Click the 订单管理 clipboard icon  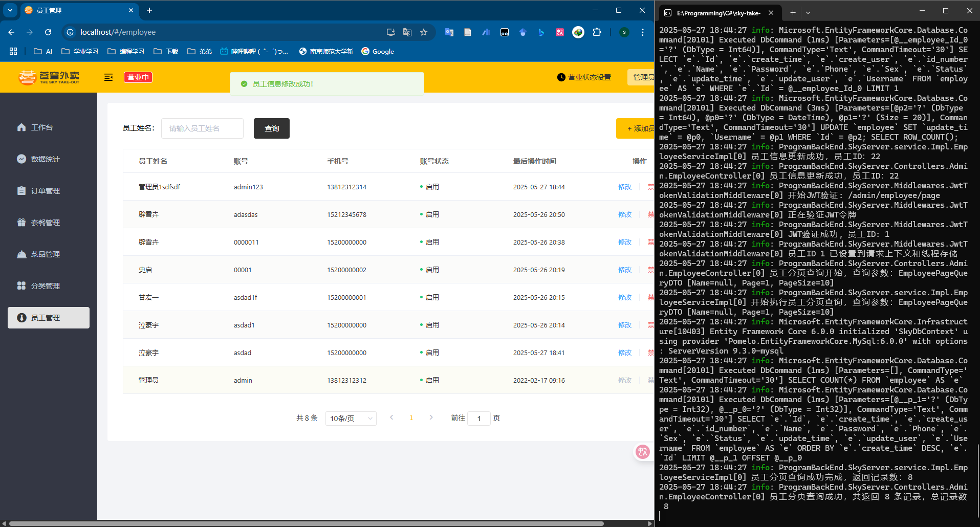coord(21,191)
